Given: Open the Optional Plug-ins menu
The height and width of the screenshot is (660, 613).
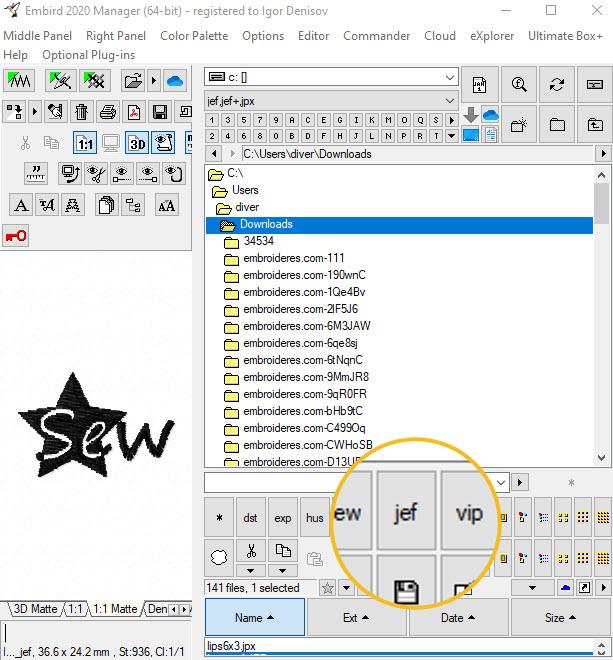Looking at the screenshot, I should click(88, 55).
